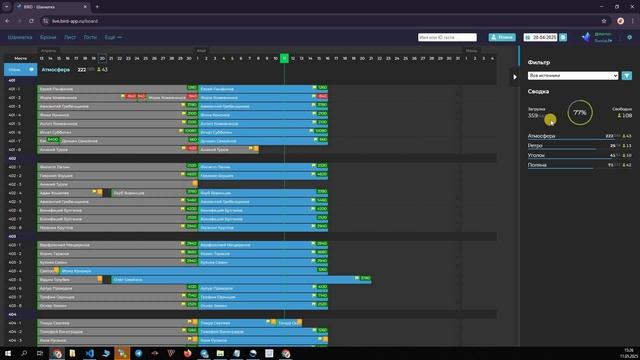Open the blue star logo profile area
Image resolution: width=640 pixels, height=360 pixels.
[586, 37]
